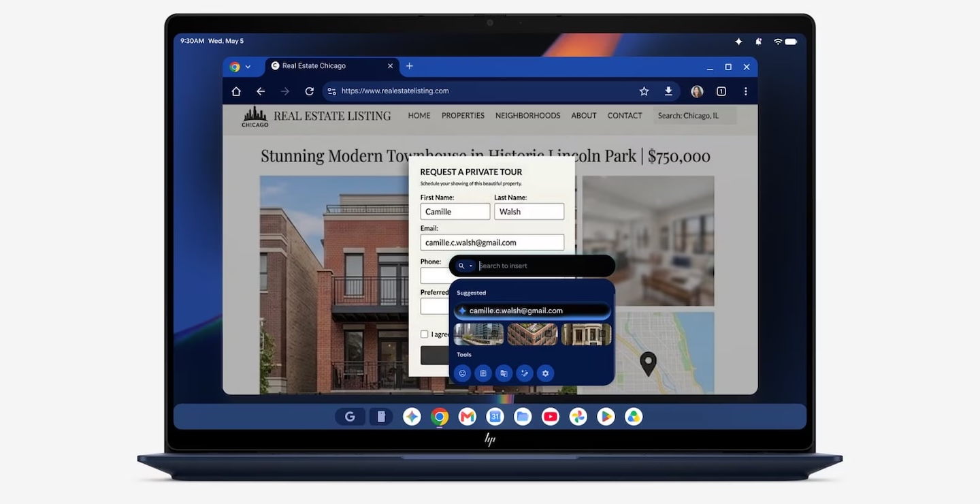Image resolution: width=980 pixels, height=504 pixels.
Task: Go to the PROPERTIES page
Action: 463,116
